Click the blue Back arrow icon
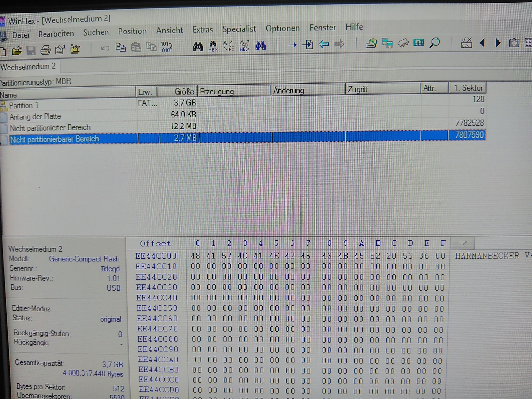The width and height of the screenshot is (532, 399). tap(324, 44)
